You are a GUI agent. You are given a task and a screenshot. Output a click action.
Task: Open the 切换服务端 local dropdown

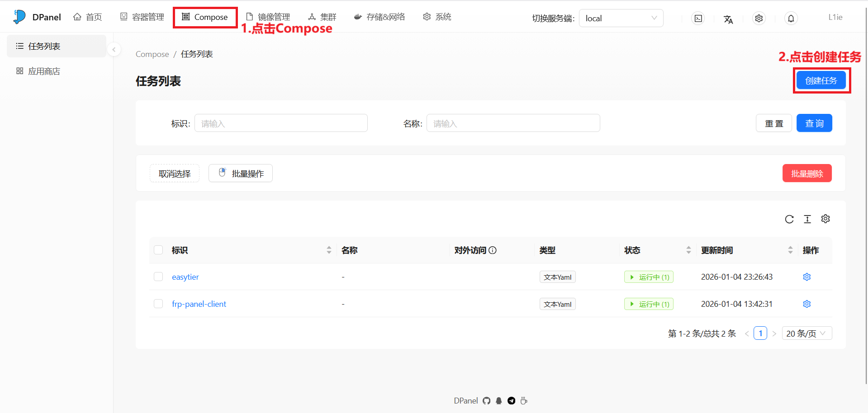621,18
